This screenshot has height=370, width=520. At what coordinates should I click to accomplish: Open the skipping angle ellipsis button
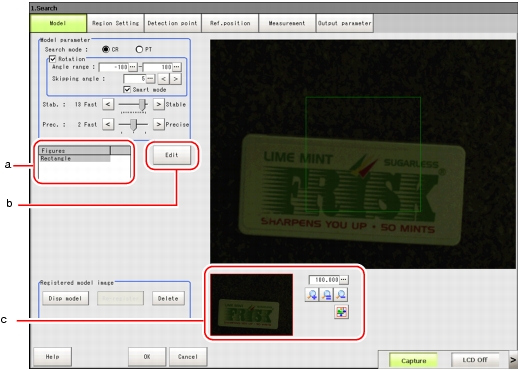coord(151,79)
